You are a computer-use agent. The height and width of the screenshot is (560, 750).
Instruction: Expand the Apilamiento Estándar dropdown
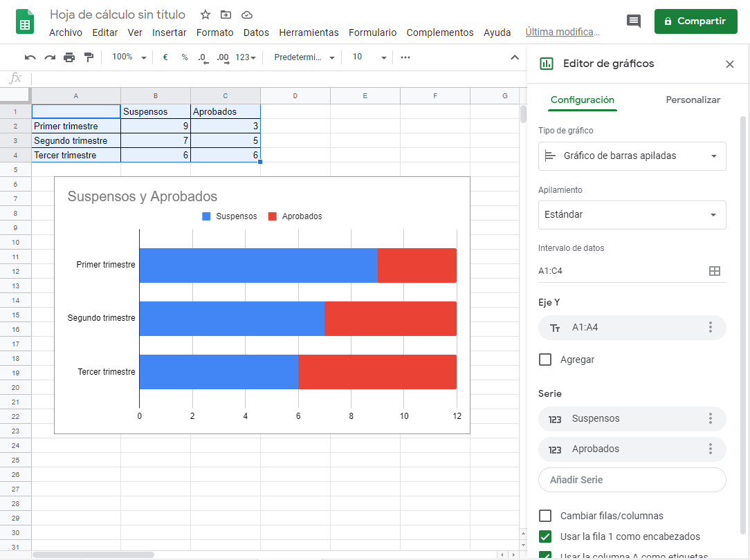[x=632, y=215]
